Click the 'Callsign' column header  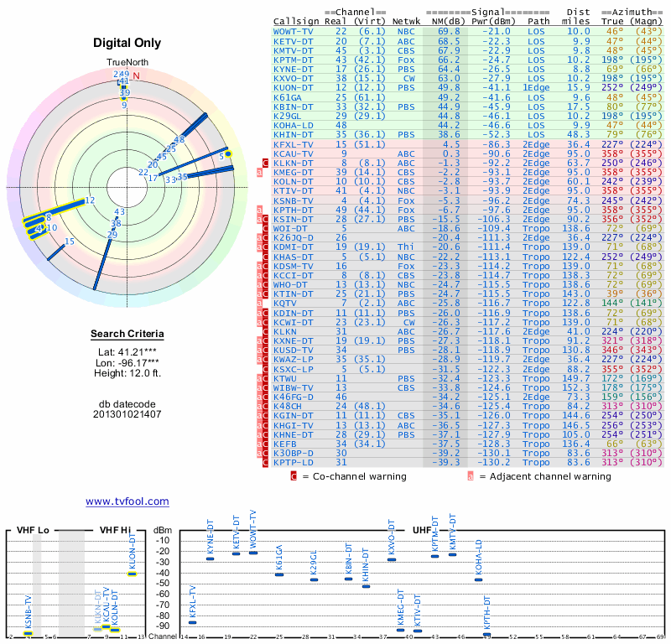pos(296,22)
